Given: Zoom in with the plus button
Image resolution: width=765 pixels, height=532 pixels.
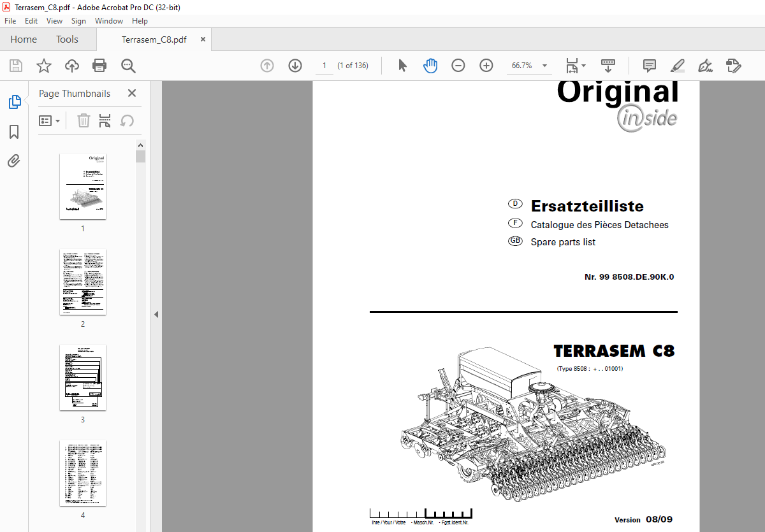Looking at the screenshot, I should (x=486, y=66).
